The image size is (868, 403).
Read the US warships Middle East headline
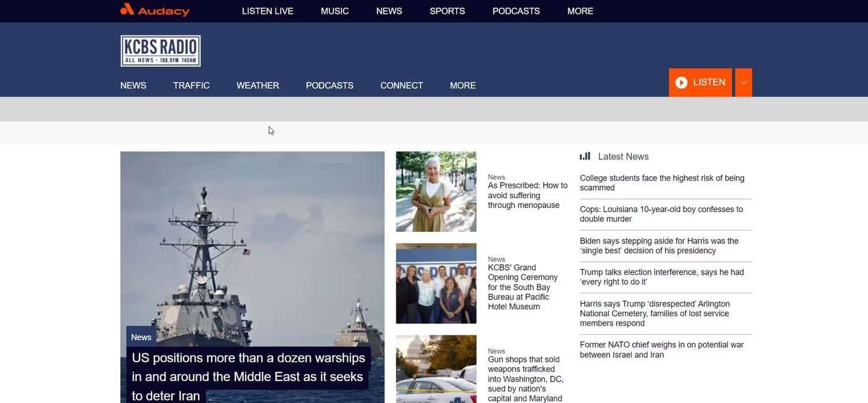click(248, 376)
